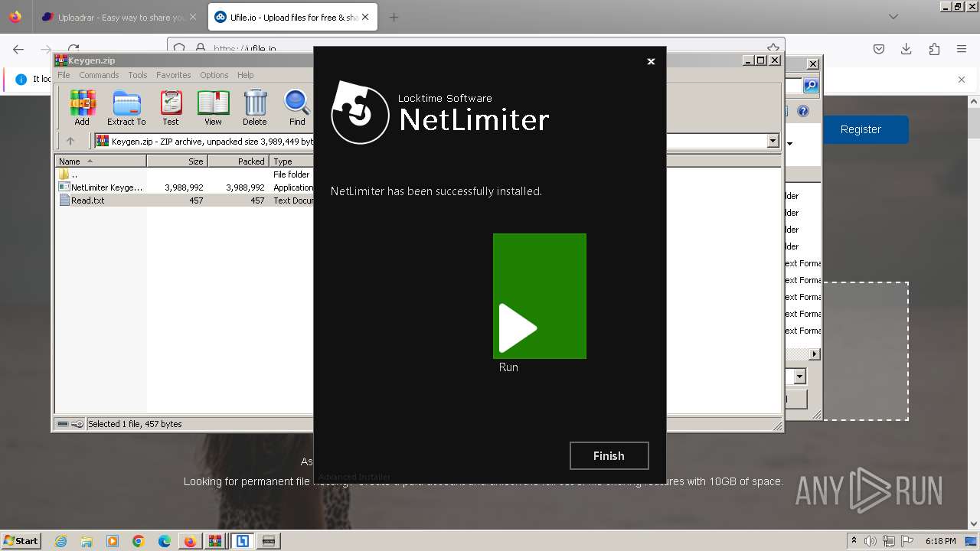Show hidden tray icons arrow
The width and height of the screenshot is (980, 551).
[854, 541]
